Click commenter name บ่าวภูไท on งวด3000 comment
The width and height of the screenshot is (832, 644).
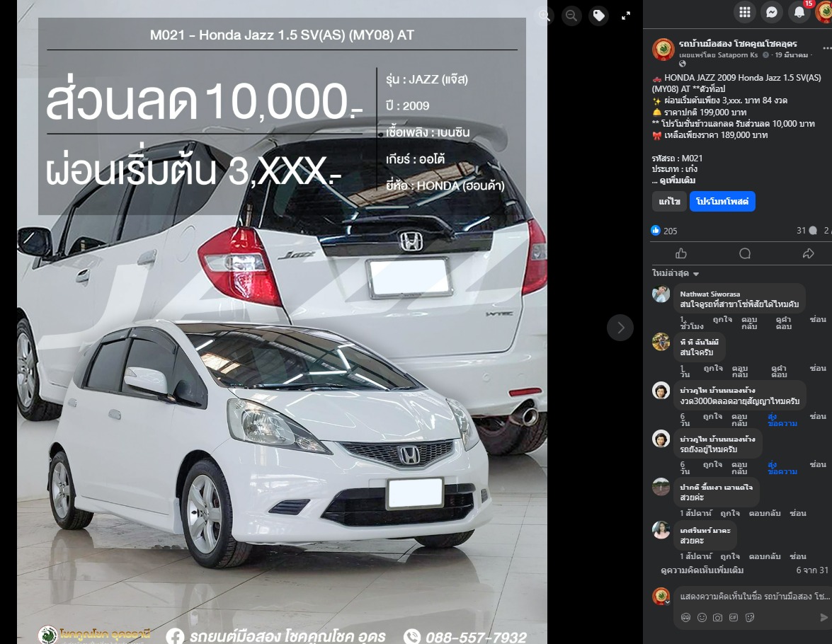[x=717, y=391]
